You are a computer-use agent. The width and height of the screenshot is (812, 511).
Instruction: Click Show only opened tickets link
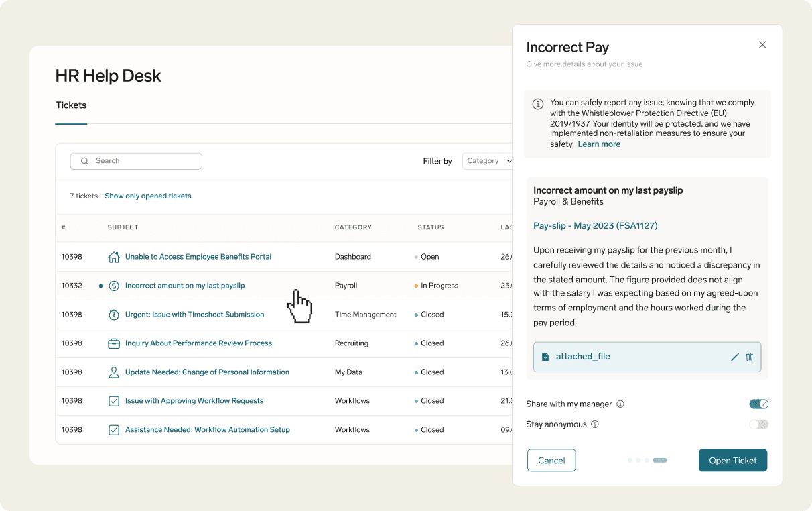tap(148, 196)
